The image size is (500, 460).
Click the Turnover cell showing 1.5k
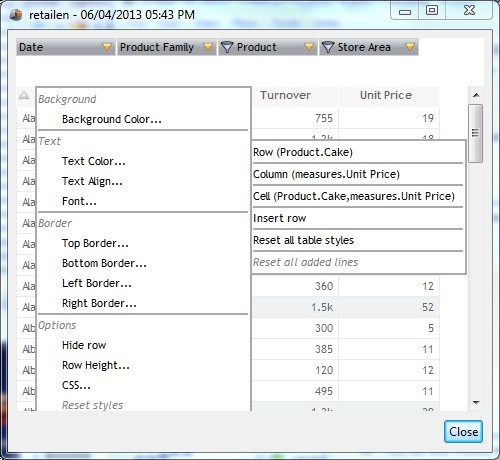tap(295, 307)
